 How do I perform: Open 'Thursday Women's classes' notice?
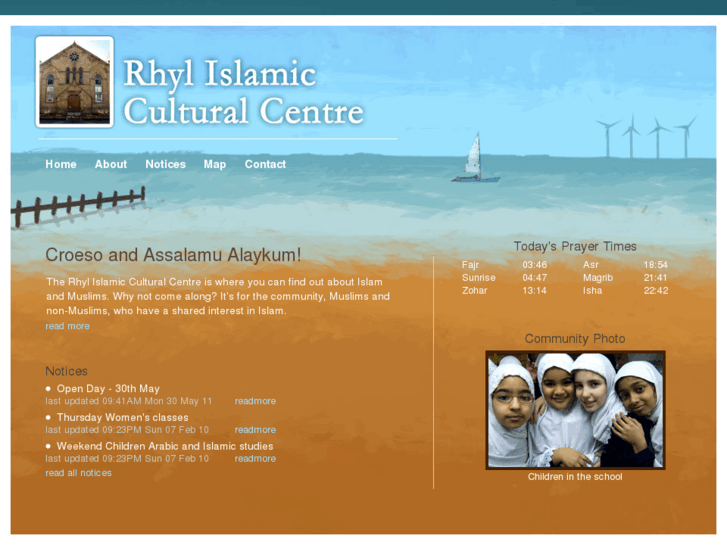click(122, 417)
